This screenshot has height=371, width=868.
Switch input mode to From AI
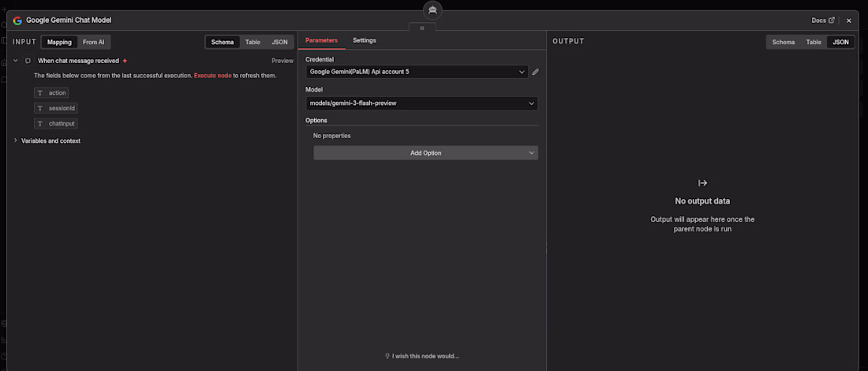[94, 42]
